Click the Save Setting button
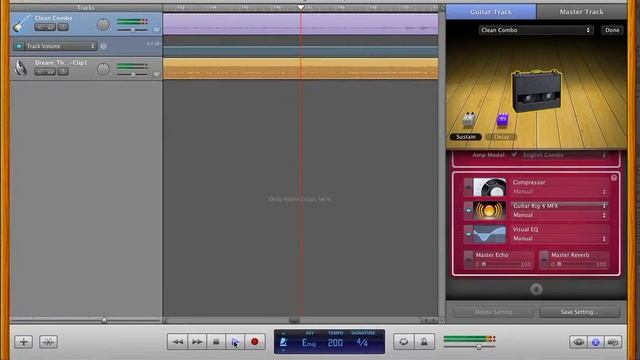The image size is (640, 360). pyautogui.click(x=580, y=312)
